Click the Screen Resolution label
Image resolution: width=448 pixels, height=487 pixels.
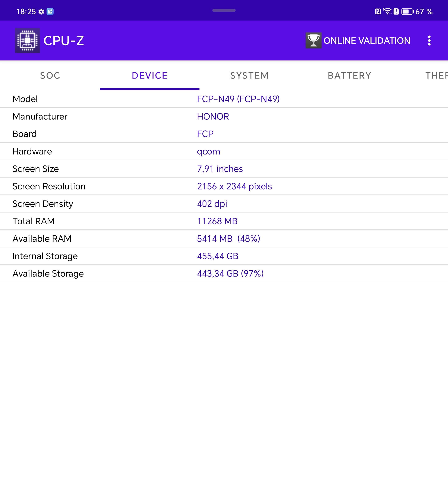point(49,186)
